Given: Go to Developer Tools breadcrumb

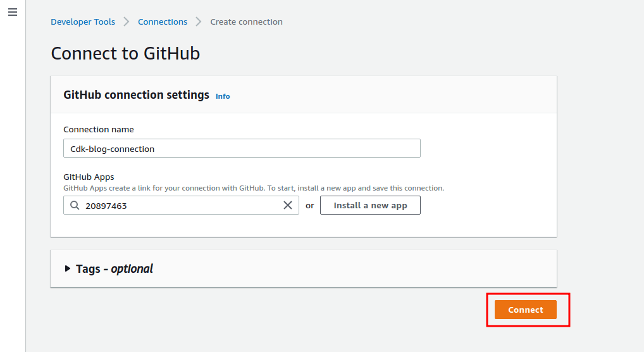Looking at the screenshot, I should coord(83,22).
